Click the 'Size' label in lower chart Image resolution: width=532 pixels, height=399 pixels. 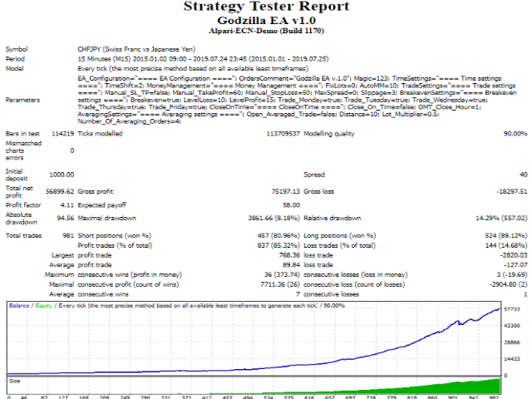pyautogui.click(x=15, y=381)
